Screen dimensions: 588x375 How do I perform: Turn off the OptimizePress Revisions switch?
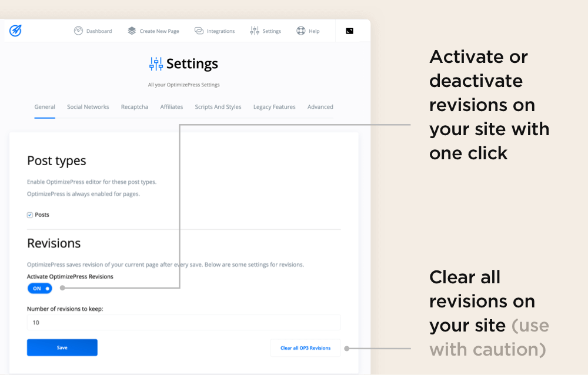click(x=40, y=289)
